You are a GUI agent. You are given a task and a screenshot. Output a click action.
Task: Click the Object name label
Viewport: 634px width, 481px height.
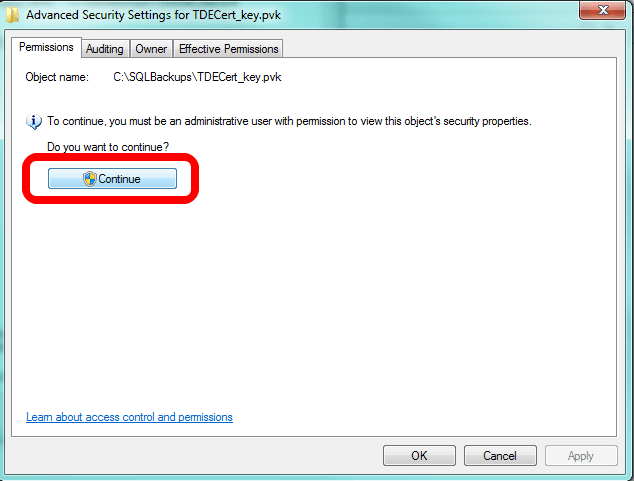click(57, 77)
